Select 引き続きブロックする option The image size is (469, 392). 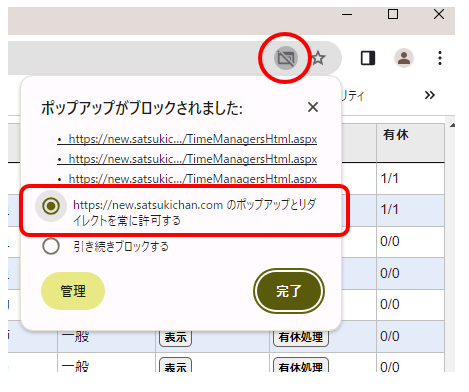click(x=51, y=246)
